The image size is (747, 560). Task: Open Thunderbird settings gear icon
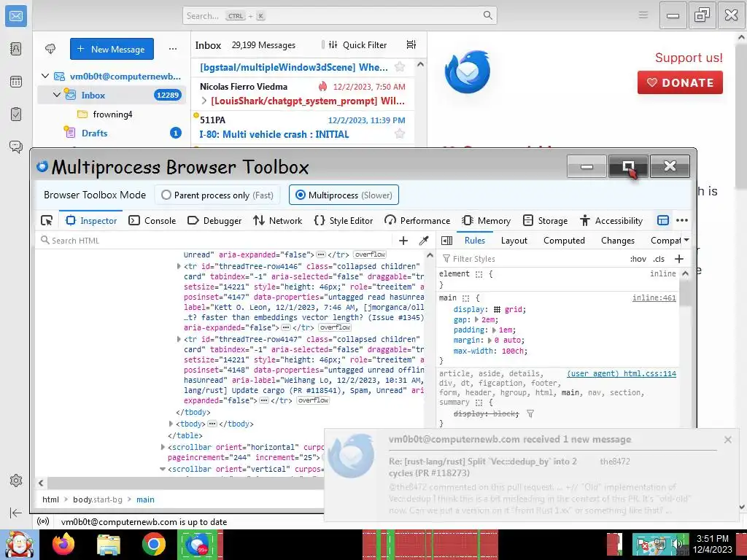[16, 481]
